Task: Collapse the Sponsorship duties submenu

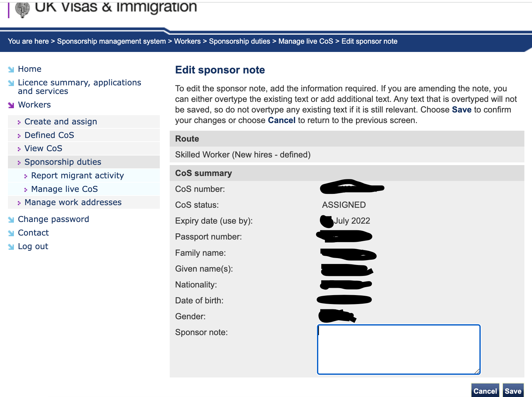Action: coord(63,162)
